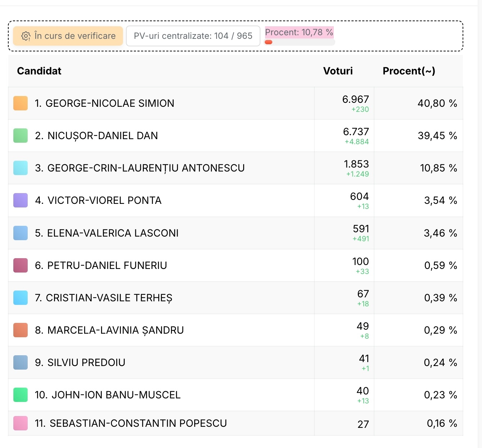Click the 'Procent(~)' column header
The width and height of the screenshot is (482, 448).
pyautogui.click(x=409, y=71)
